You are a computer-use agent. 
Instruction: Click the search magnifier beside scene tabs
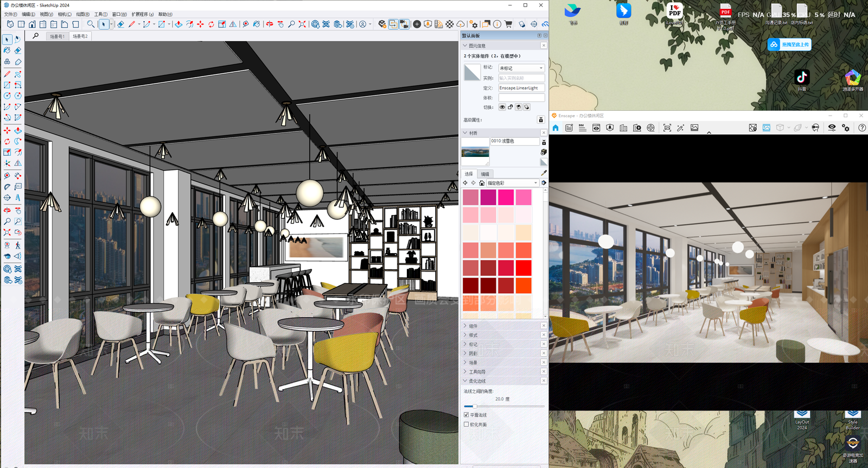pyautogui.click(x=36, y=36)
